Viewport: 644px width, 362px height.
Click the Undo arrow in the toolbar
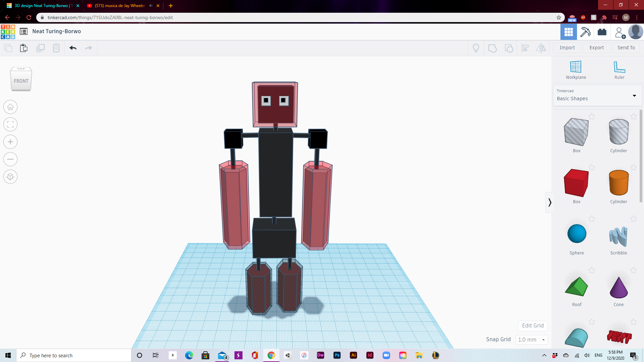click(x=73, y=48)
